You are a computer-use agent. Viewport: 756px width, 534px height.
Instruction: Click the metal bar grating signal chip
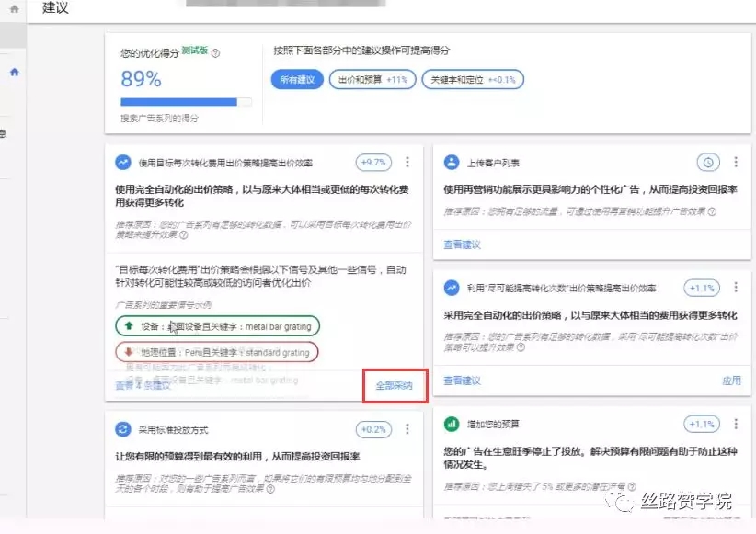coord(217,326)
